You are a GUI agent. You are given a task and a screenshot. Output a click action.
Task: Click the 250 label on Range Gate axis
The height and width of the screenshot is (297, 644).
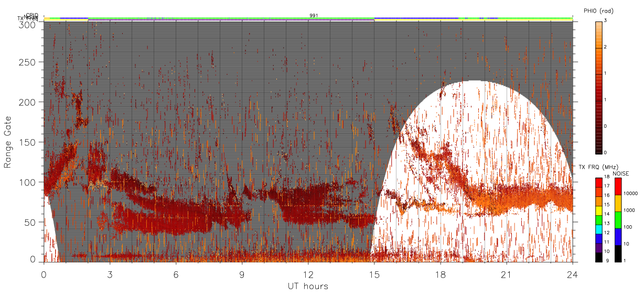click(28, 62)
